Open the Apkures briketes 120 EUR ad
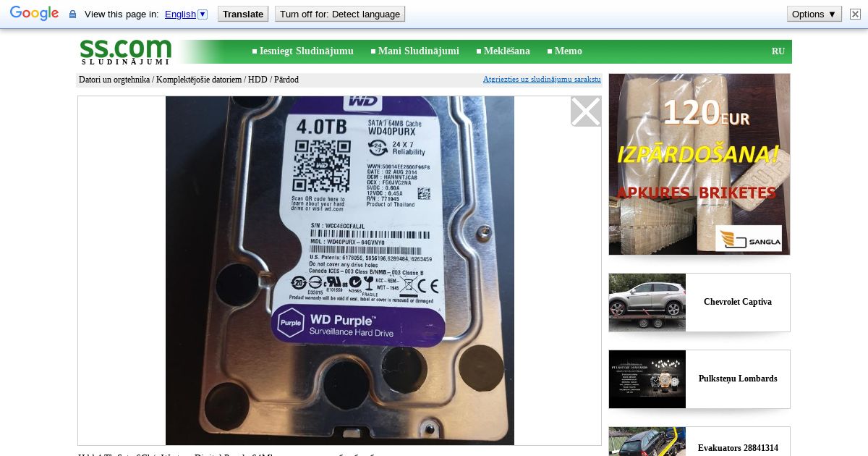The image size is (868, 456). 699,164
